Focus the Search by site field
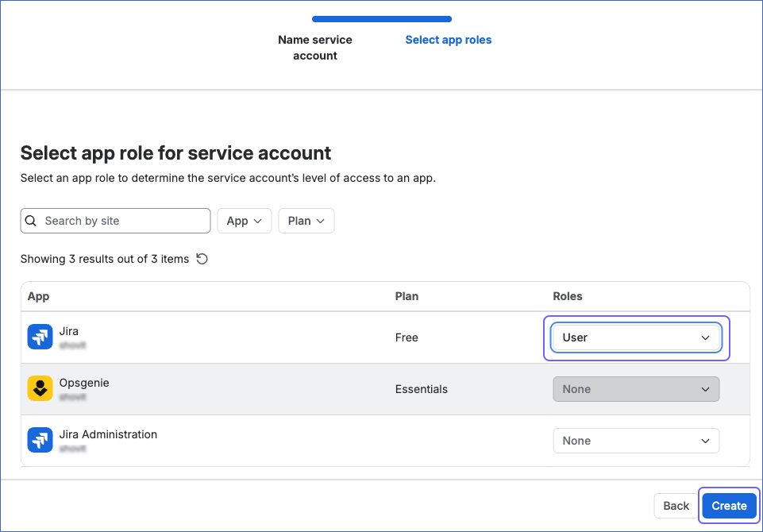The height and width of the screenshot is (532, 763). (x=115, y=221)
